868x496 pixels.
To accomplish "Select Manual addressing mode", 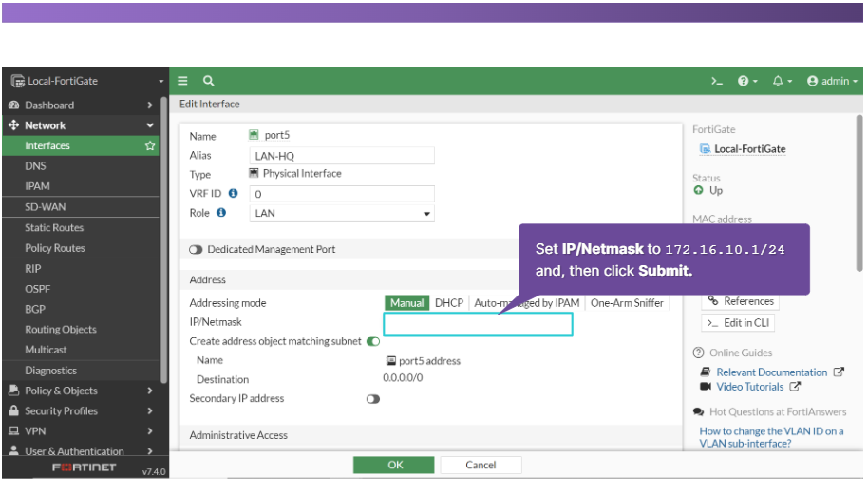I will click(x=406, y=303).
